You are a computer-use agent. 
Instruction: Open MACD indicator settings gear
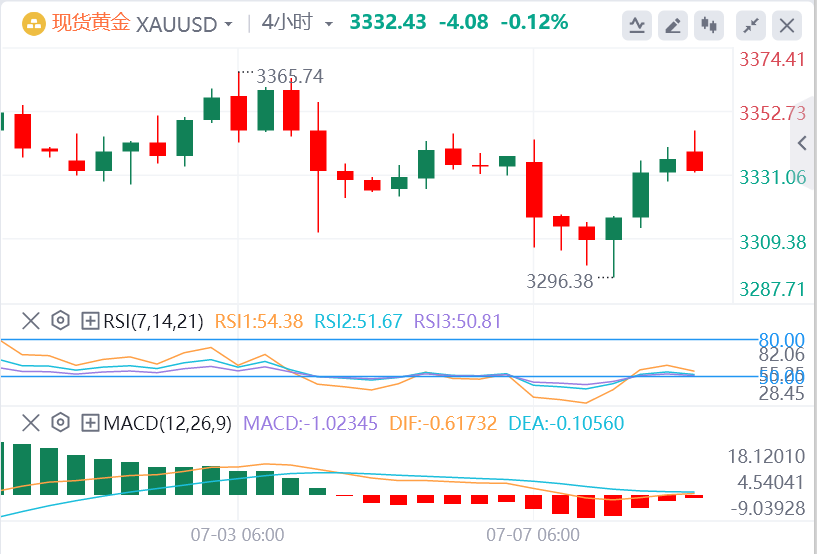coord(60,423)
